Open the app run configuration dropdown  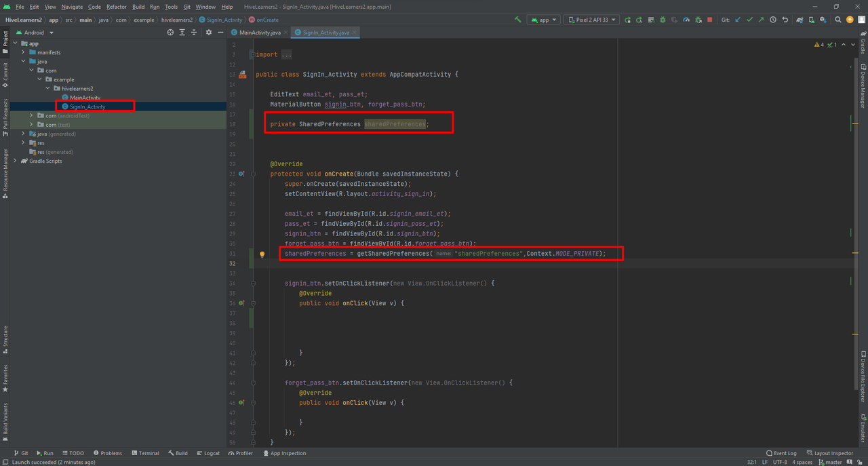(x=543, y=20)
